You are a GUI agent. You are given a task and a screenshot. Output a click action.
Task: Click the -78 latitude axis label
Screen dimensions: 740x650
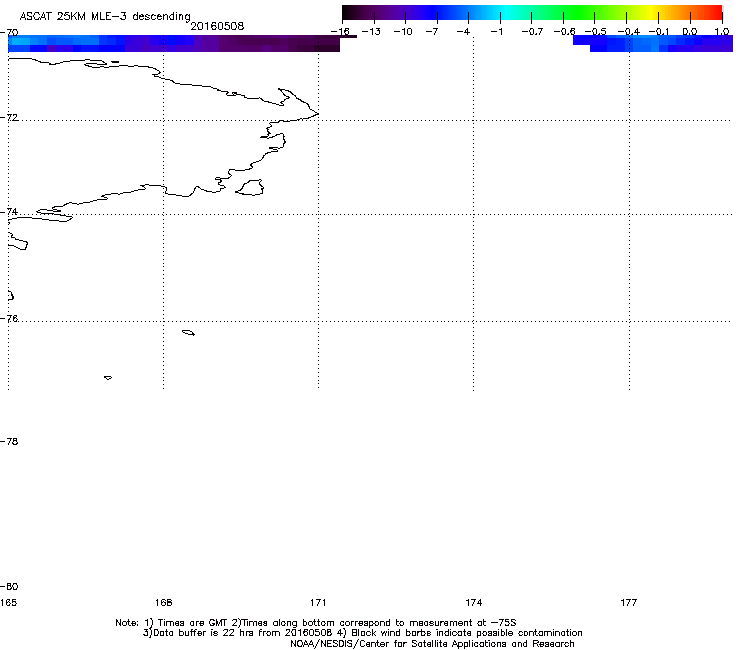click(9, 441)
